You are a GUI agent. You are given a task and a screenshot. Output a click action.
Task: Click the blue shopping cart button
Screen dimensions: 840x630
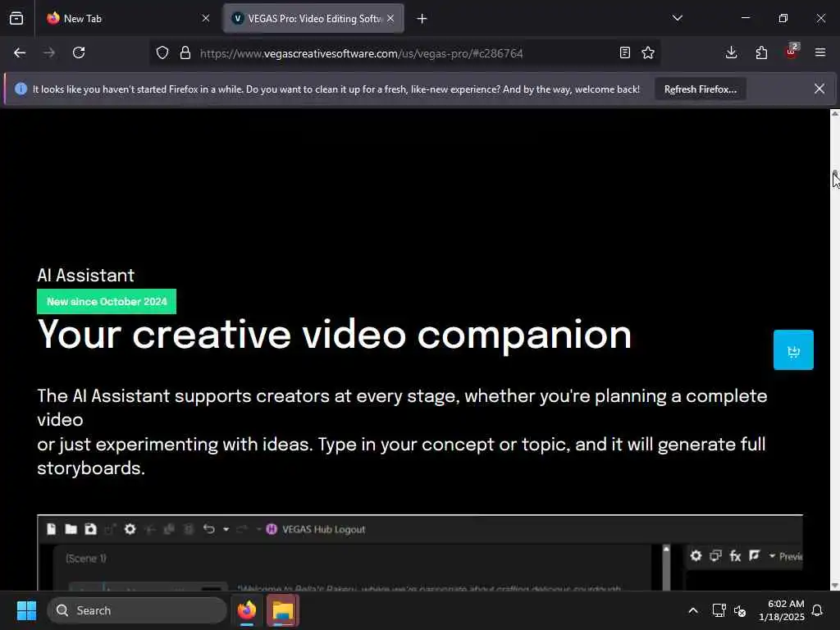793,349
